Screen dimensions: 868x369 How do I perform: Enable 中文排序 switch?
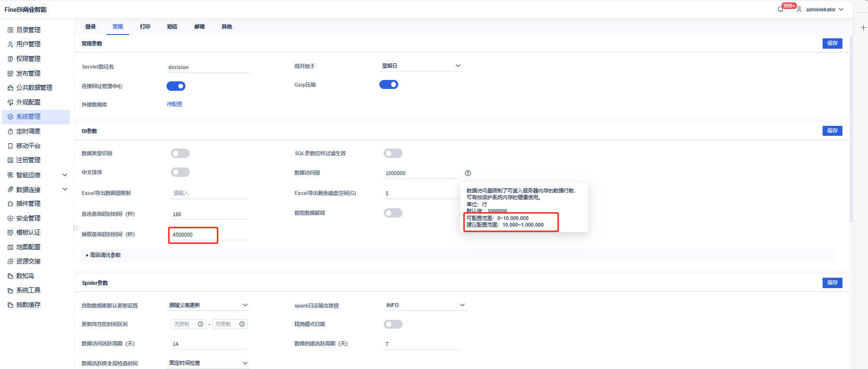tap(180, 172)
